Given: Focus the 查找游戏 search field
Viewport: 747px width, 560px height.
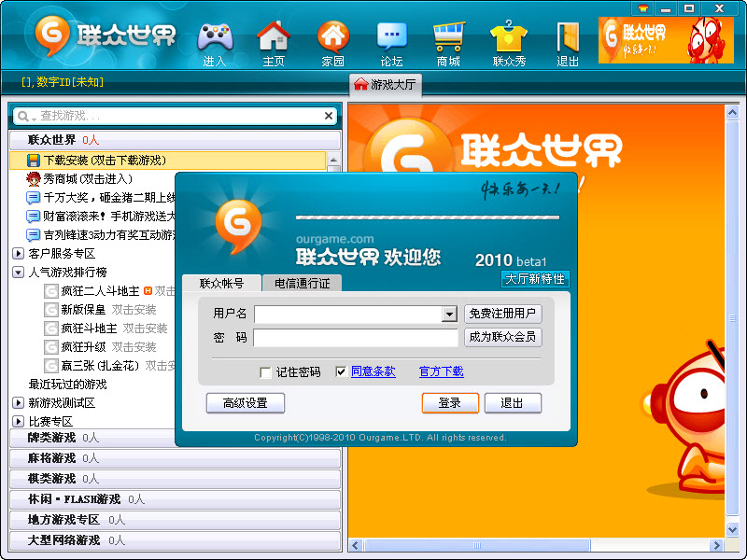Looking at the screenshot, I should [181, 116].
